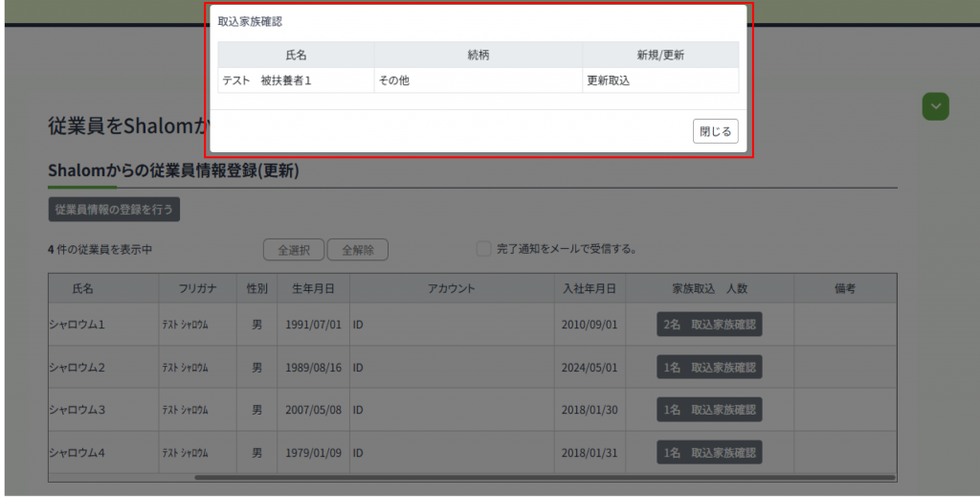Open 1名 取込家族確認 for シャロウム3
This screenshot has width=980, height=497.
[709, 410]
